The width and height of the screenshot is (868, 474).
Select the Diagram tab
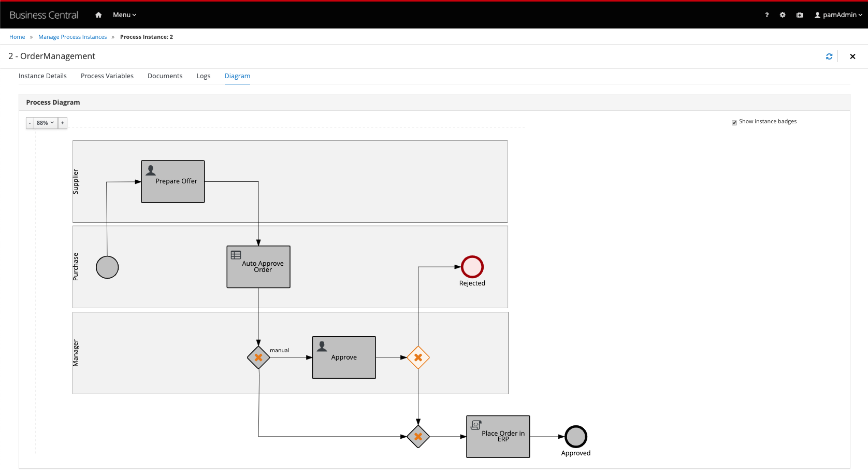tap(237, 76)
